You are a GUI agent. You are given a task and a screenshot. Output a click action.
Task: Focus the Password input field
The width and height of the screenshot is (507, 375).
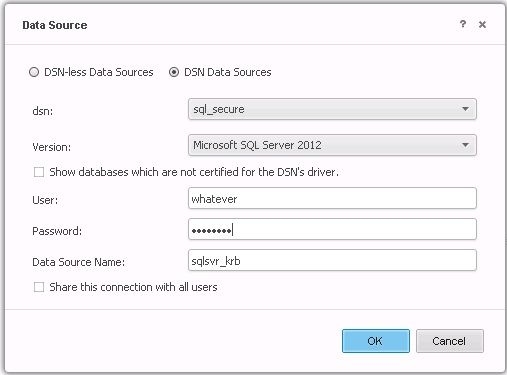(332, 229)
